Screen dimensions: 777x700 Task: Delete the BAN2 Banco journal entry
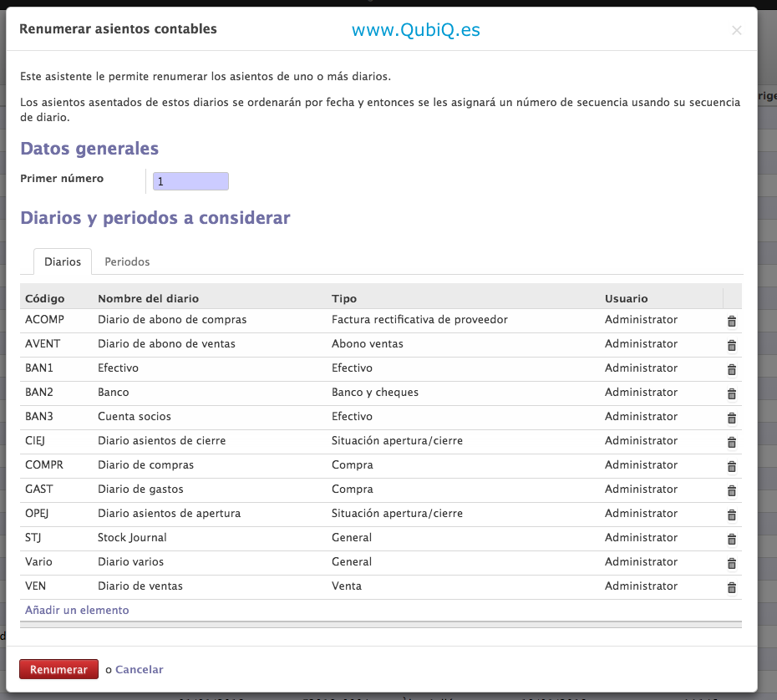pos(731,393)
